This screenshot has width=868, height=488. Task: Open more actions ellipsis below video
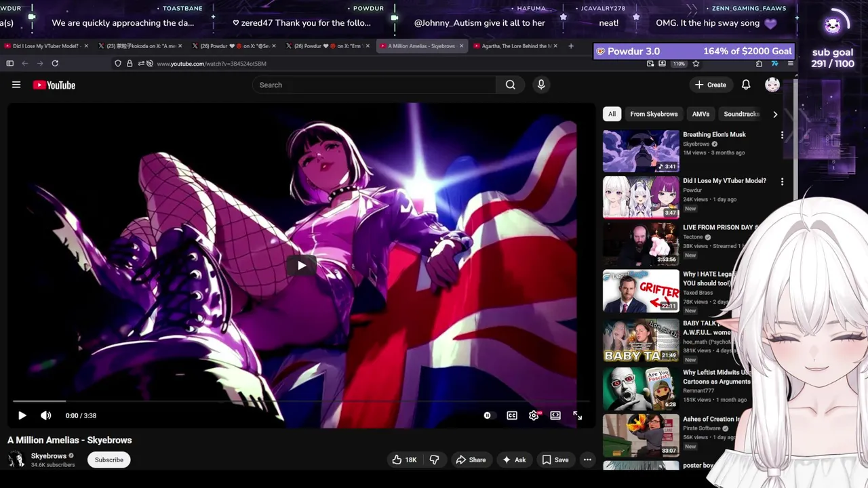[x=587, y=460]
